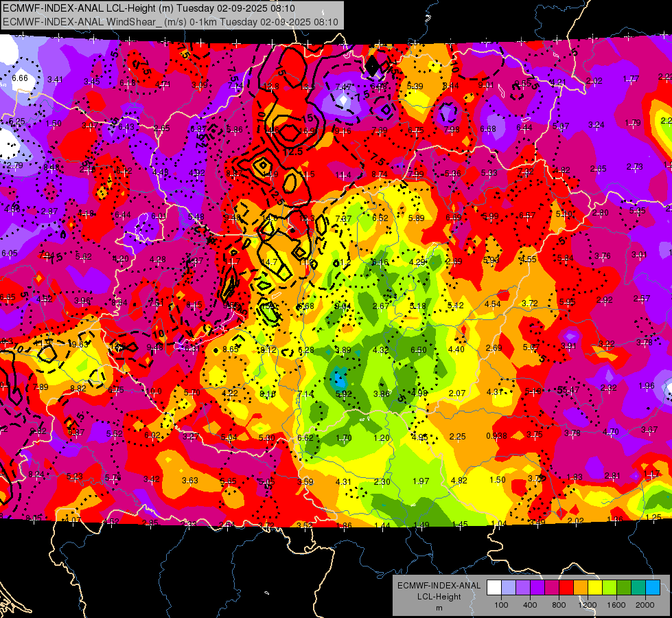Click the 800 label in the legend
Screen dimensions: 672x618
(559, 605)
